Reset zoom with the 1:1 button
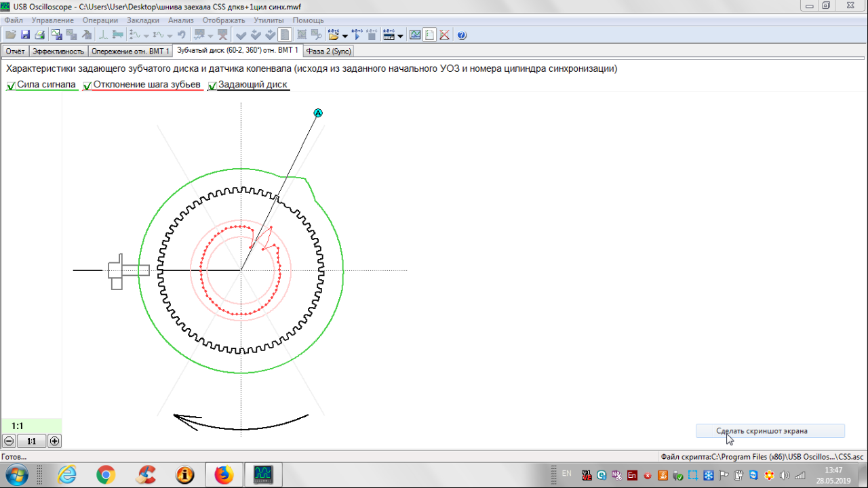 tap(31, 441)
